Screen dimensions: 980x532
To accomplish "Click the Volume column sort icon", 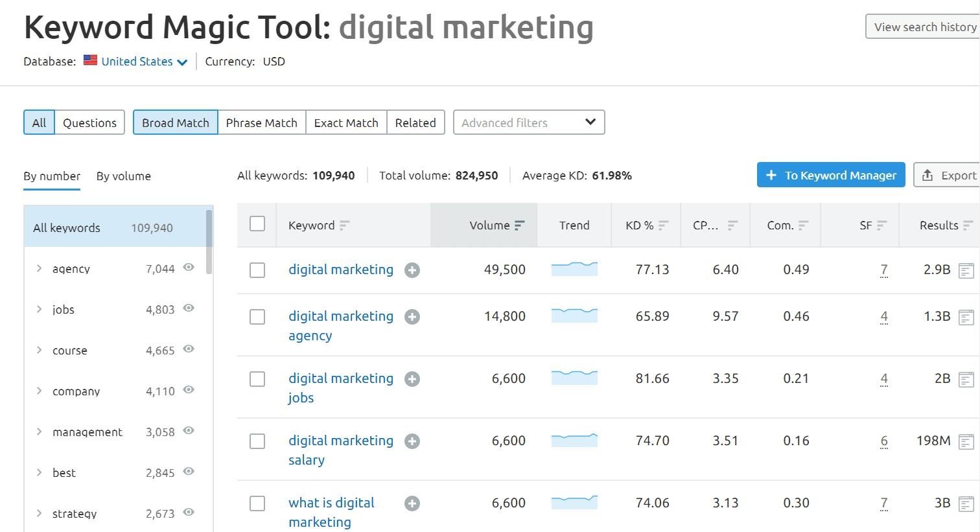I will 519,226.
